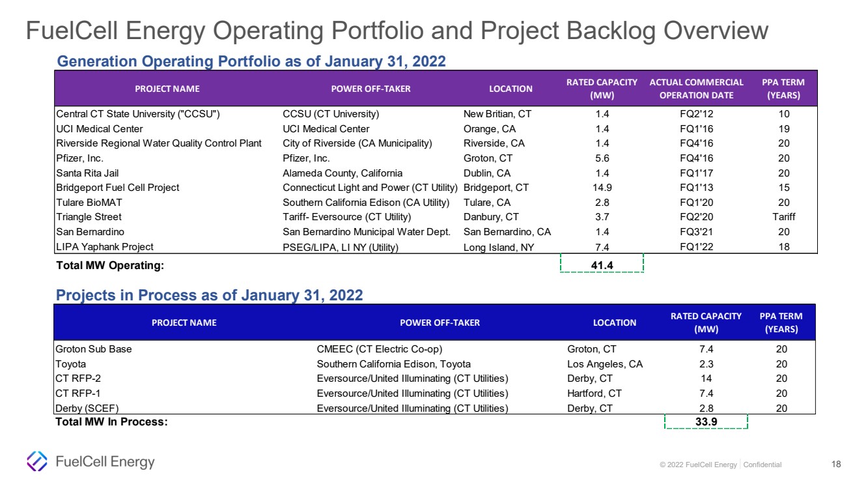Select "City of Riverside (CA Municipality)"
This screenshot has width=868, height=488.
[357, 143]
